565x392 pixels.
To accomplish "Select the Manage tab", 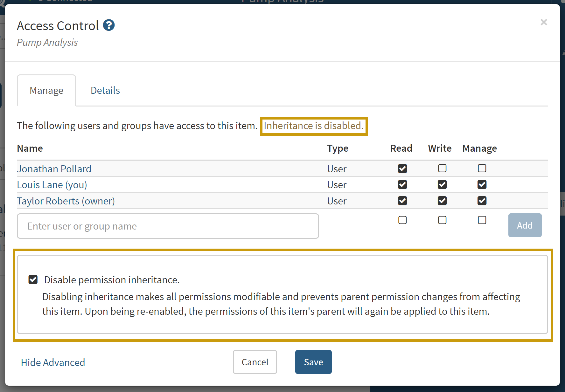I will [x=46, y=91].
